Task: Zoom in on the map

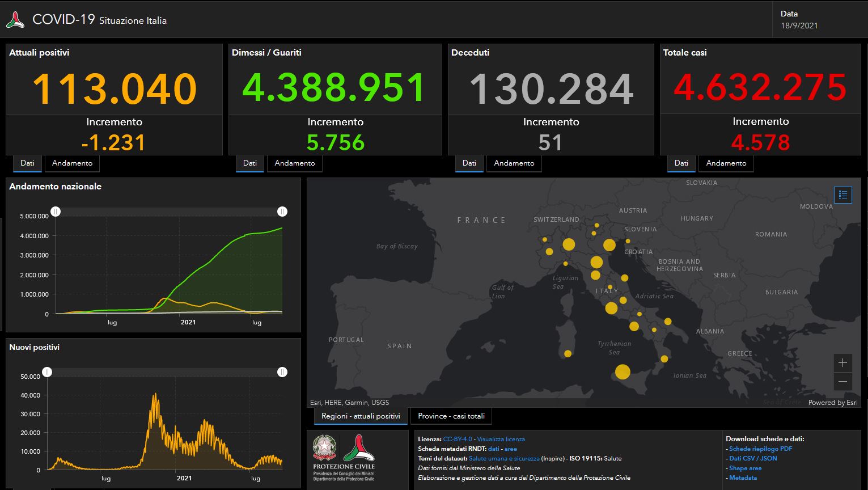Action: coord(842,363)
